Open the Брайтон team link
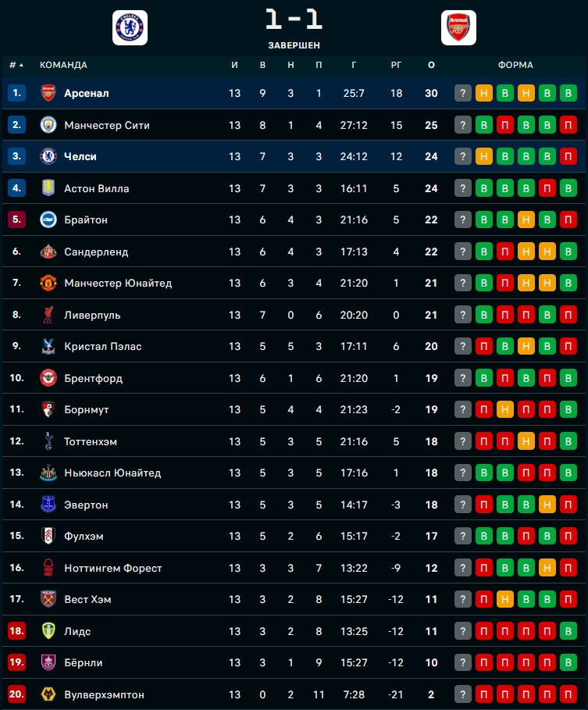The image size is (588, 710). (86, 220)
